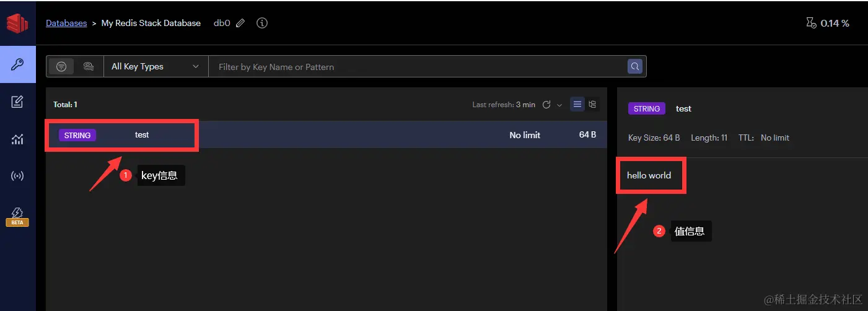Open the Workbench editor icon in sidebar
Image resolution: width=868 pixels, height=311 pixels.
[17, 102]
